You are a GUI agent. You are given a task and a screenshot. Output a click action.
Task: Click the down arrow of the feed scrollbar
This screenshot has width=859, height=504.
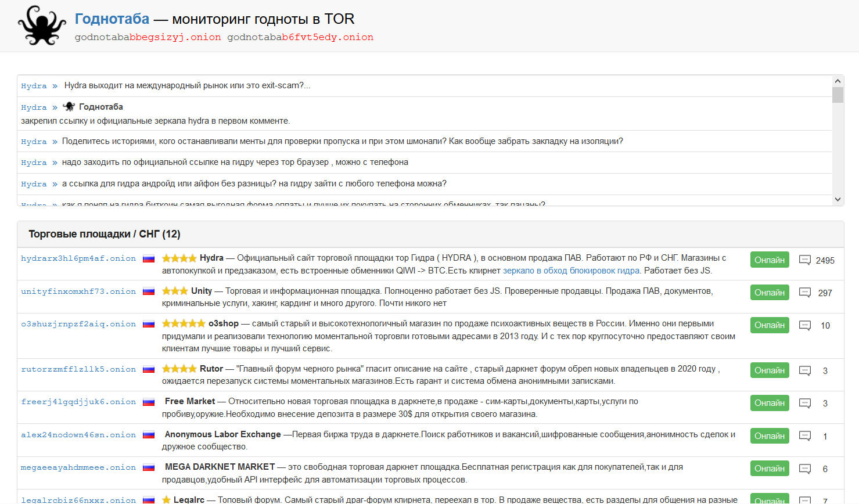point(838,199)
